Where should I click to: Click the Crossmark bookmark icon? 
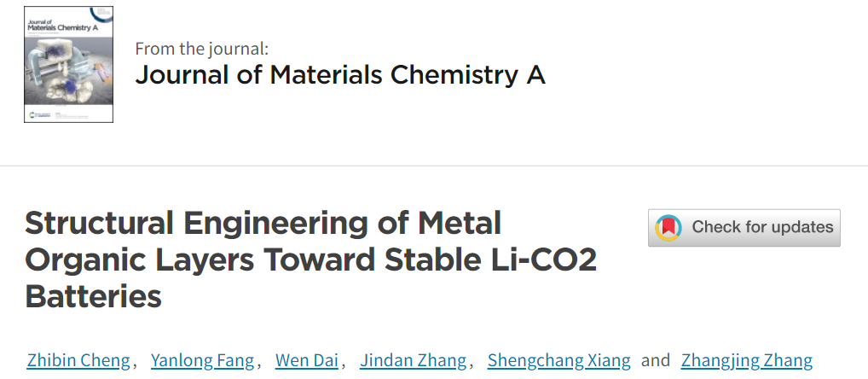pos(668,228)
